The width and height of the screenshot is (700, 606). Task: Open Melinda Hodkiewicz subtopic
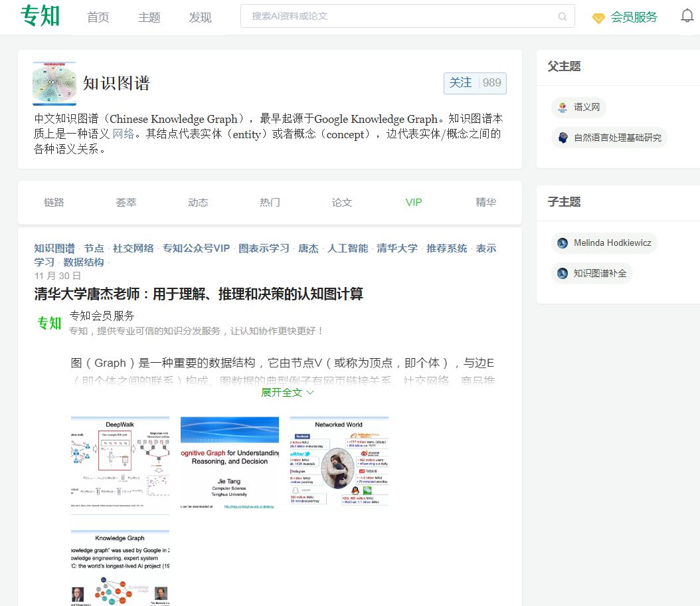(604, 243)
